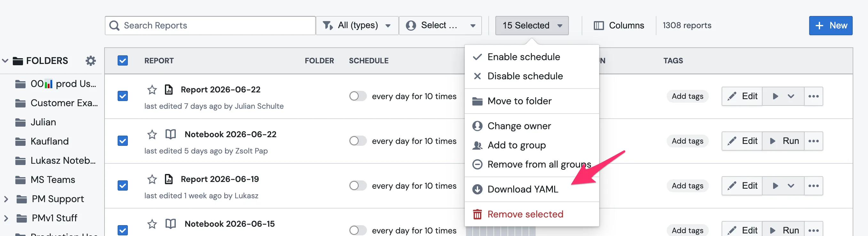Run Report 2026-06-19 with play icon
Viewport: 868px width, 236px height.
click(775, 186)
